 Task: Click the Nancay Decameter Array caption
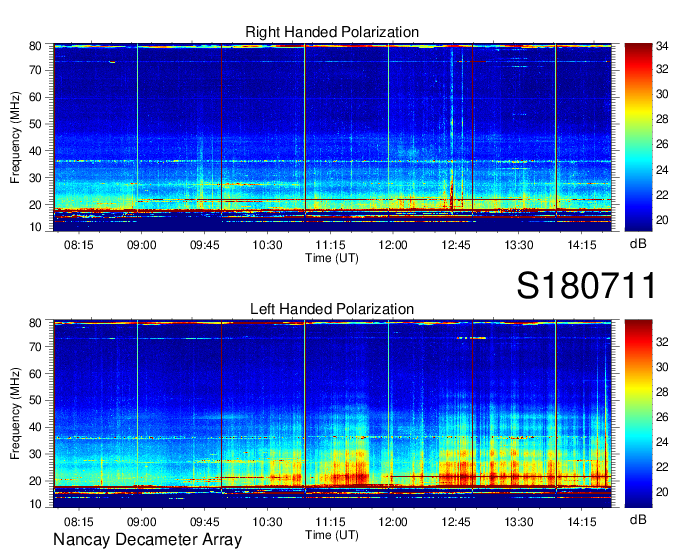[x=147, y=540]
